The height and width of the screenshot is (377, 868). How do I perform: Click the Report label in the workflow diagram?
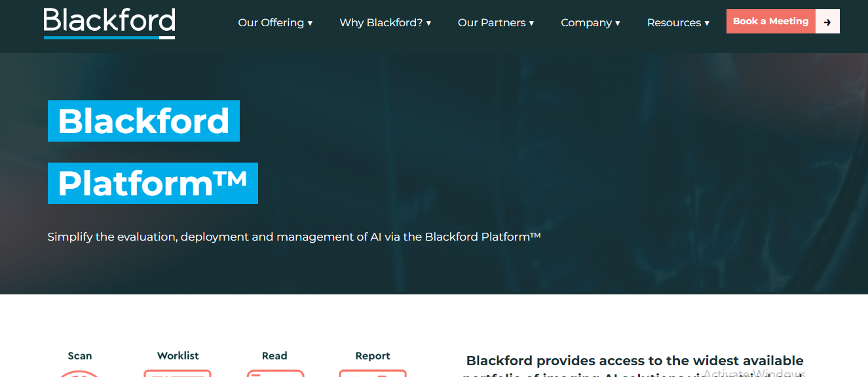[373, 356]
